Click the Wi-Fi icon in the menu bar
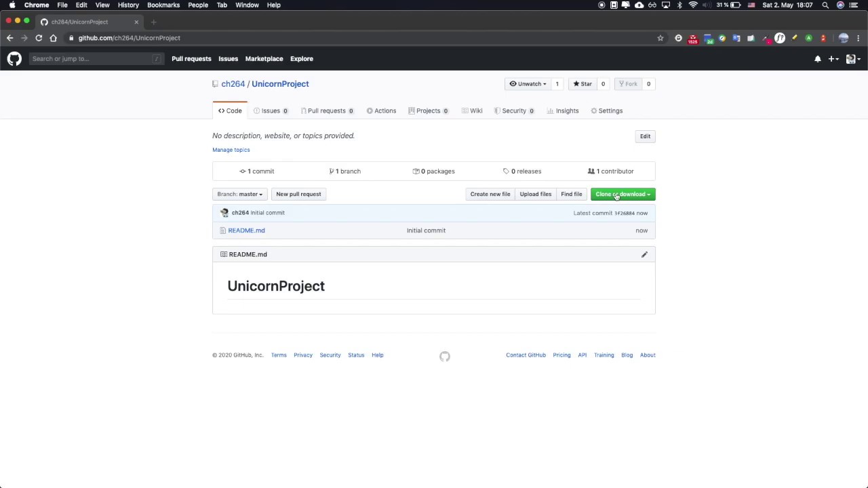 [693, 5]
